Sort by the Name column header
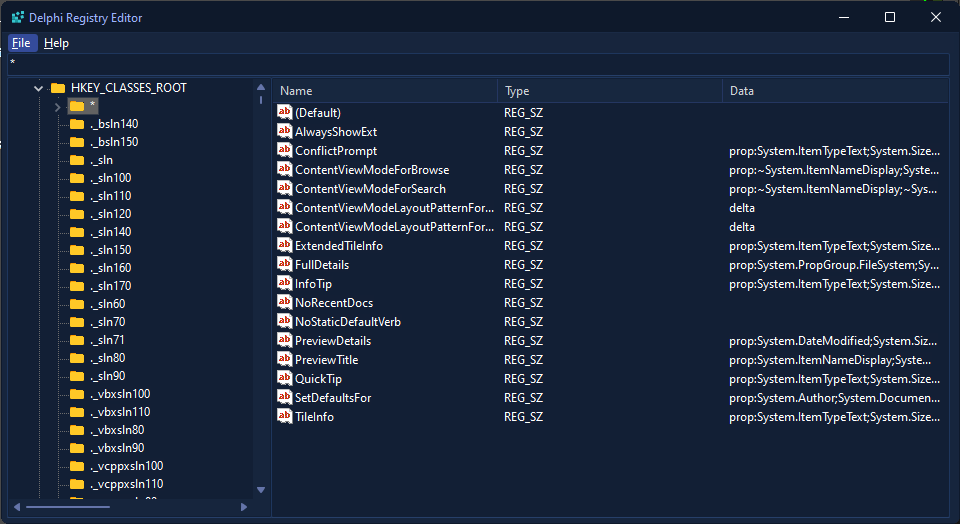Screen dimensions: 960x524 pos(385,91)
